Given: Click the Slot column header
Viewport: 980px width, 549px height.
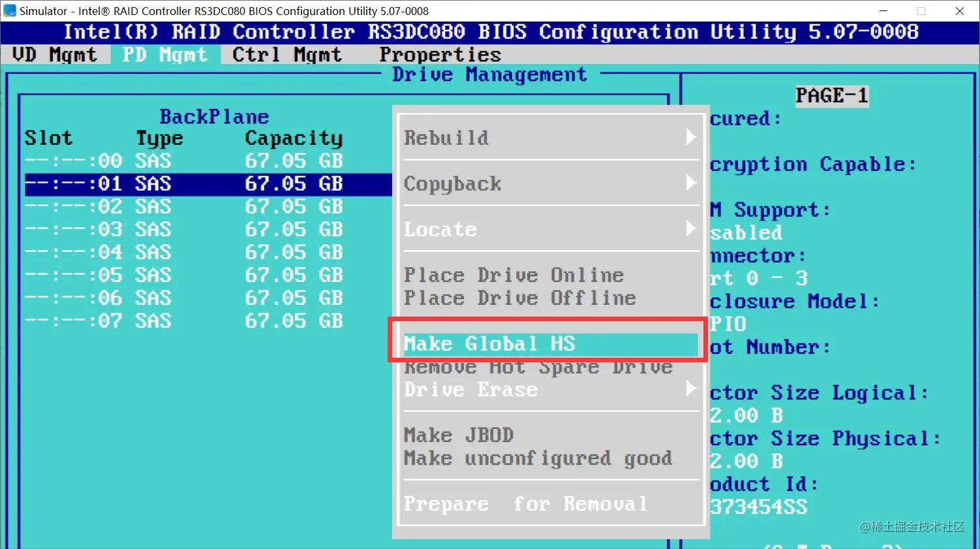Looking at the screenshot, I should point(49,138).
